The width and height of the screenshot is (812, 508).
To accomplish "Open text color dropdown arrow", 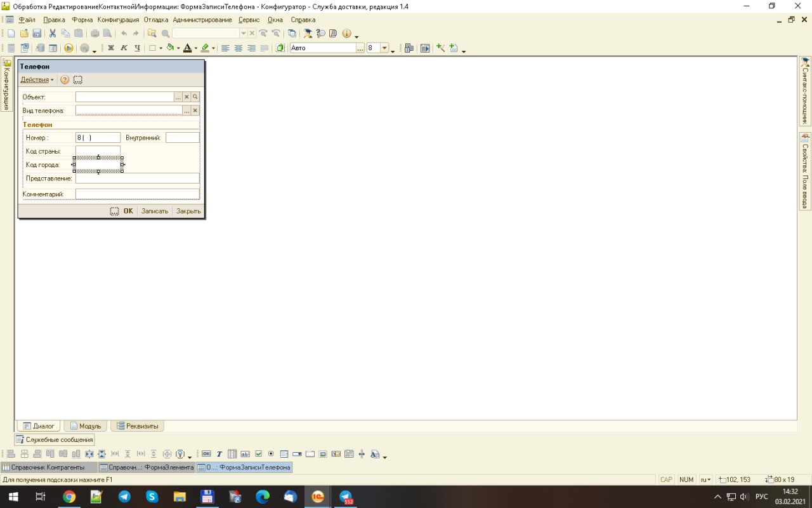I will (196, 48).
